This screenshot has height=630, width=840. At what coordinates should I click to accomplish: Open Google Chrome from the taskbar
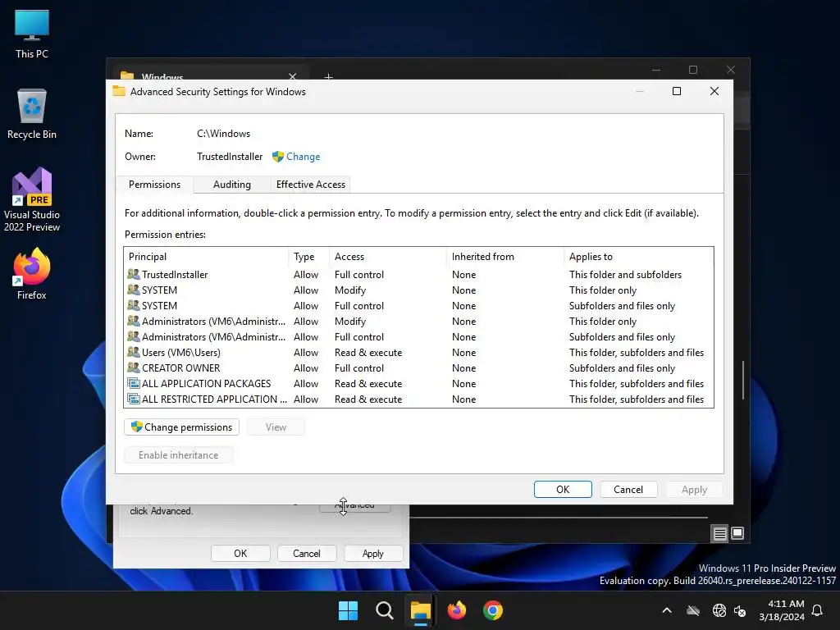click(493, 610)
